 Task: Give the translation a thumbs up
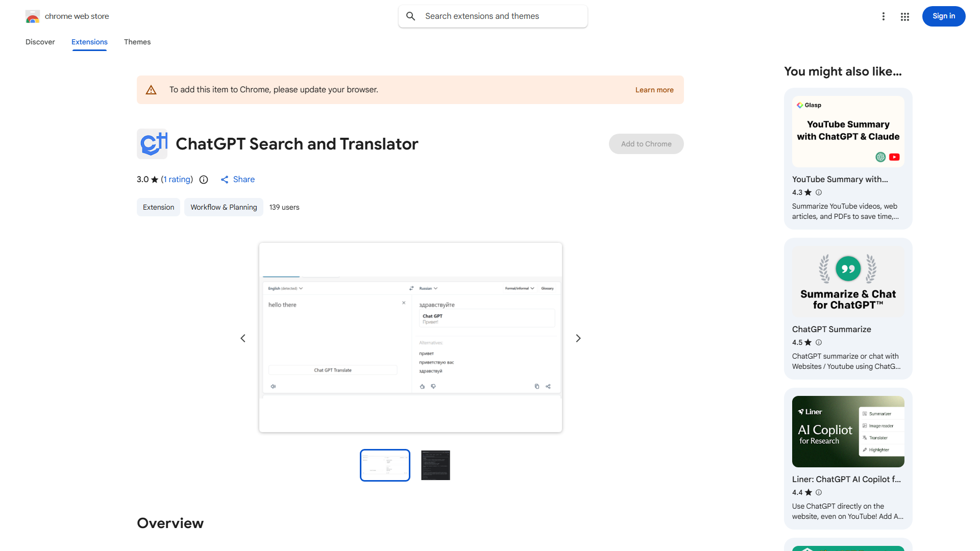click(x=422, y=386)
